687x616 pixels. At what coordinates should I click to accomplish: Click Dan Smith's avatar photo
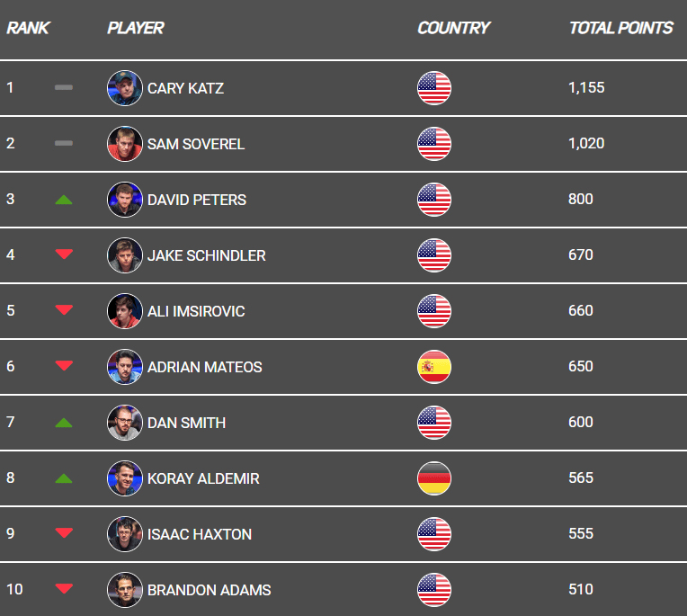125,423
